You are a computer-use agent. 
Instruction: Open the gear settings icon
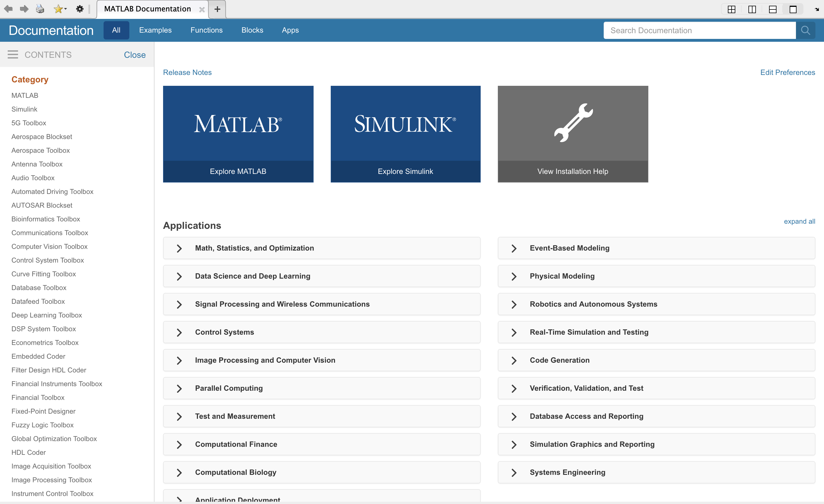tap(80, 9)
